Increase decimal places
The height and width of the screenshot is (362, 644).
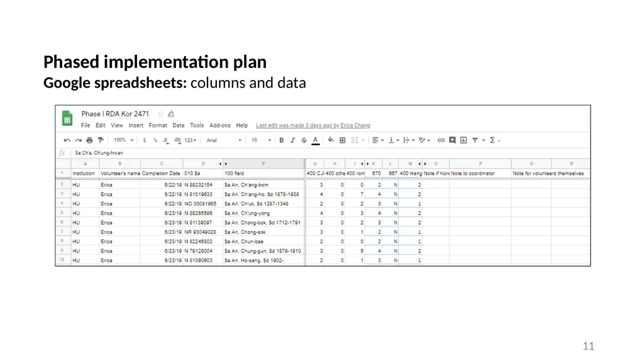(177, 140)
